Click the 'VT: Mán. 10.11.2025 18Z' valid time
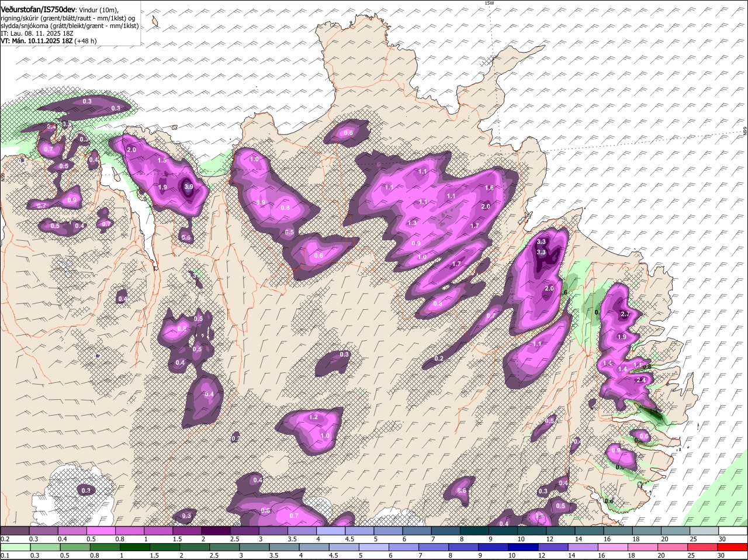This screenshot has height=560, width=748. coord(36,41)
